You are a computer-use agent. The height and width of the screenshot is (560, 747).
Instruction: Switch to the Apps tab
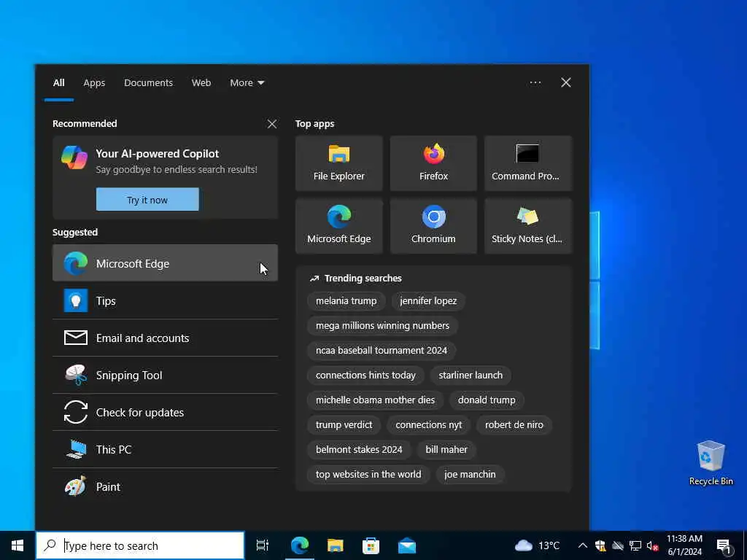pyautogui.click(x=94, y=82)
